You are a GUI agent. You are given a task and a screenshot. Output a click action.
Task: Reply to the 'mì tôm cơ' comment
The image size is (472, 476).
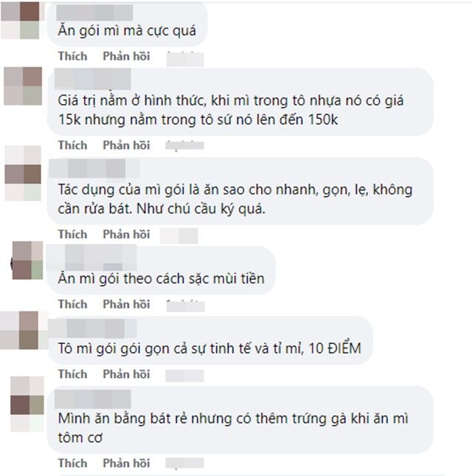tap(126, 463)
